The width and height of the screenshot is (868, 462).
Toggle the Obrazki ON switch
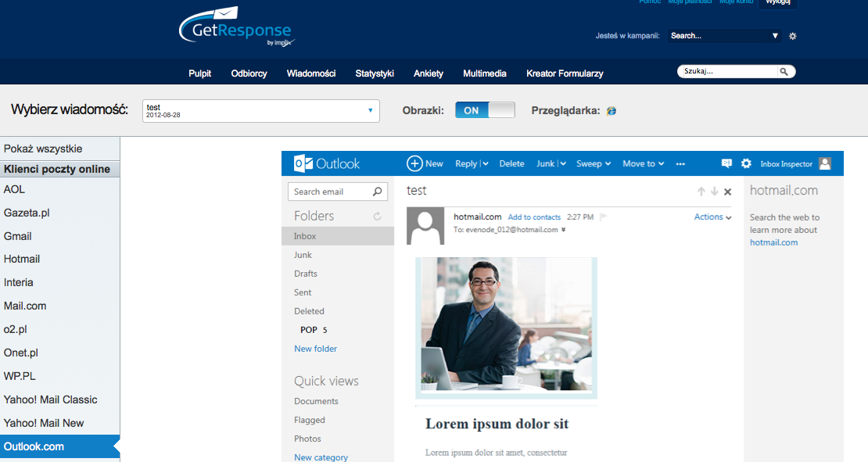pyautogui.click(x=485, y=110)
